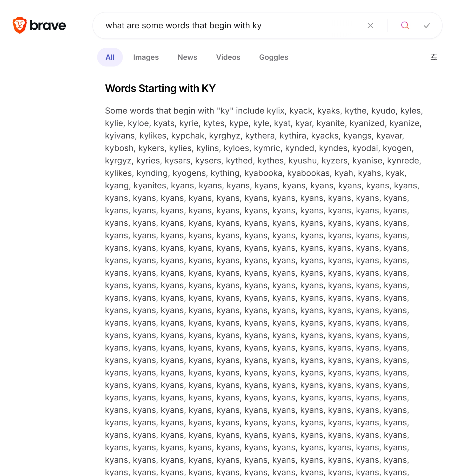Screen dimensions: 468x476
Task: Switch to the Images tab
Action: 146,57
